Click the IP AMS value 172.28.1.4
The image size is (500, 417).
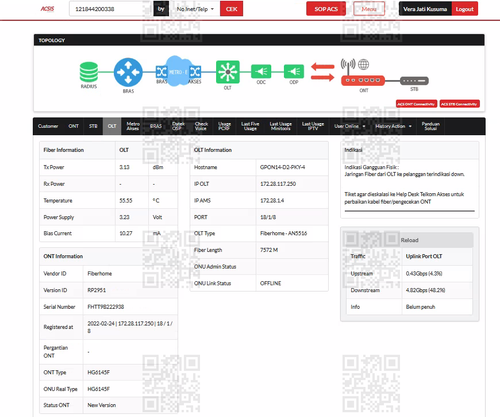pos(272,201)
